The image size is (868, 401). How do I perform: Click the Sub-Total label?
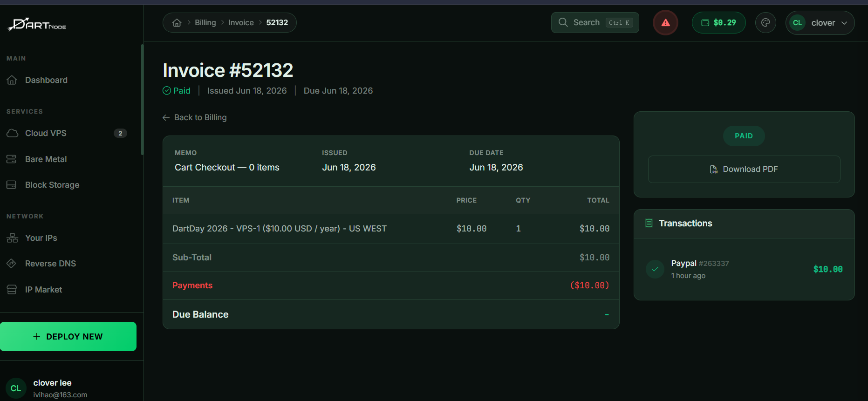(192, 258)
